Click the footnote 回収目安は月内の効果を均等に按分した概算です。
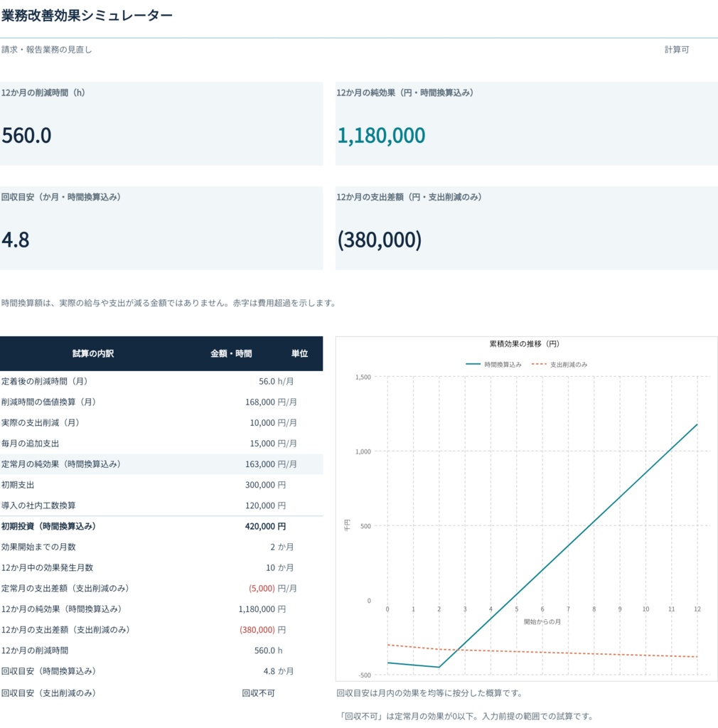Image resolution: width=718 pixels, height=728 pixels. pyautogui.click(x=429, y=693)
